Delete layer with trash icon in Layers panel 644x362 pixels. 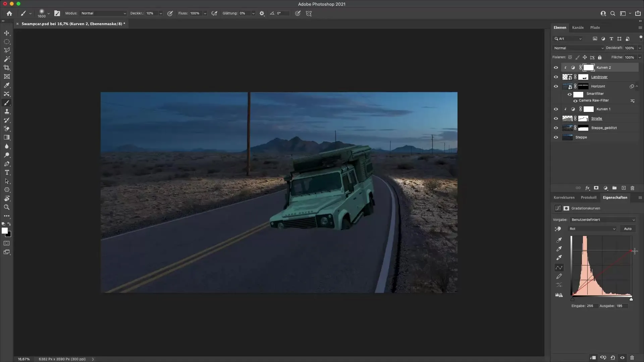tap(632, 188)
